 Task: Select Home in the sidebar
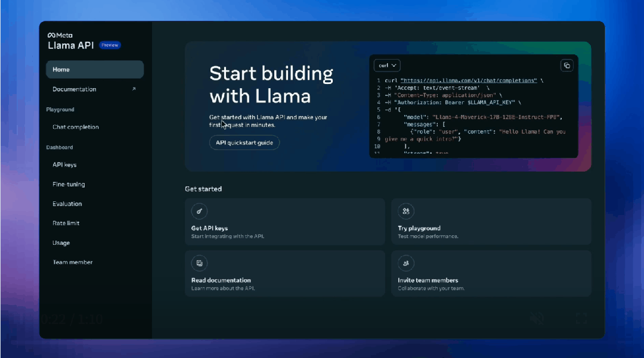pyautogui.click(x=95, y=70)
